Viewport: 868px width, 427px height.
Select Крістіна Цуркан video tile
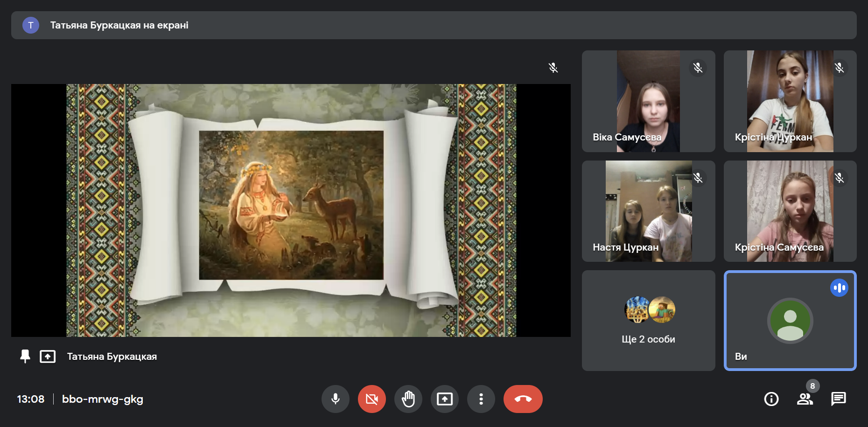[x=790, y=101]
